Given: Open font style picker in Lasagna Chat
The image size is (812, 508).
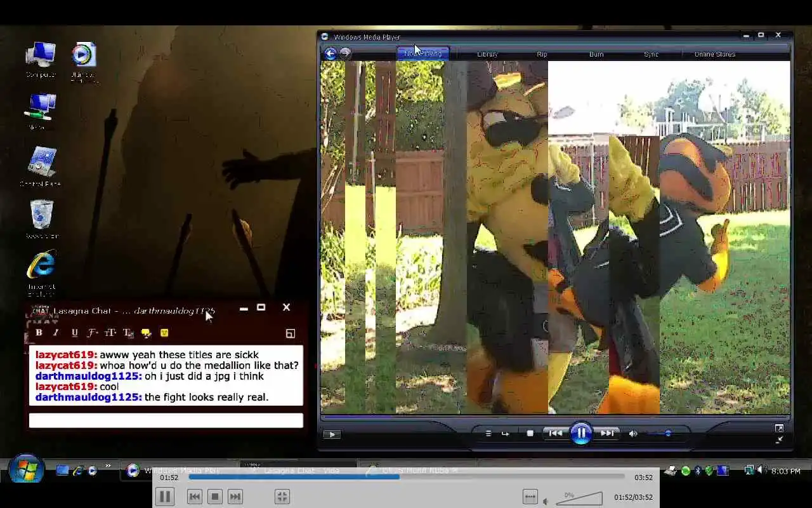Looking at the screenshot, I should pyautogui.click(x=93, y=333).
